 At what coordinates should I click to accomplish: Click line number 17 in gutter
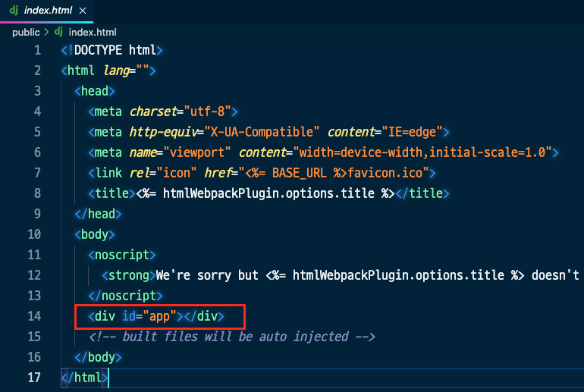34,378
